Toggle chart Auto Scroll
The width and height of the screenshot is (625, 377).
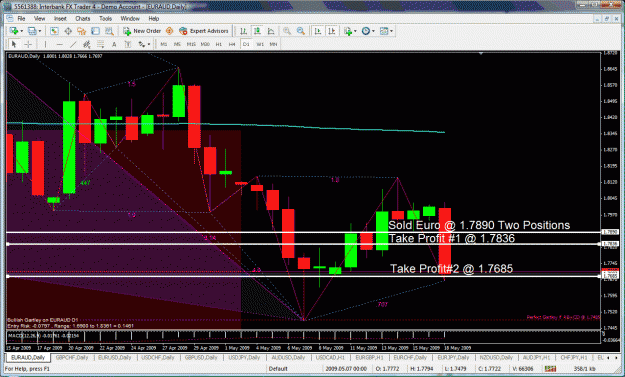318,31
